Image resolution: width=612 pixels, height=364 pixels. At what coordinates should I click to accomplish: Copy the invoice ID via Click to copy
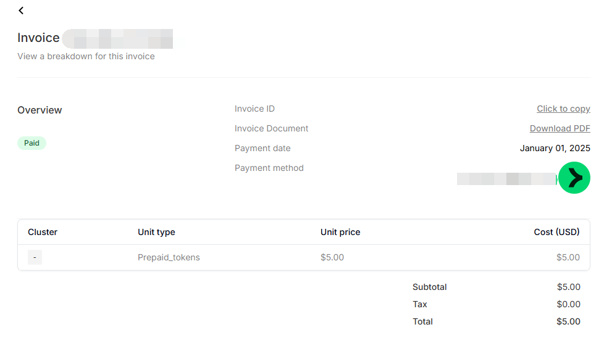tap(563, 109)
